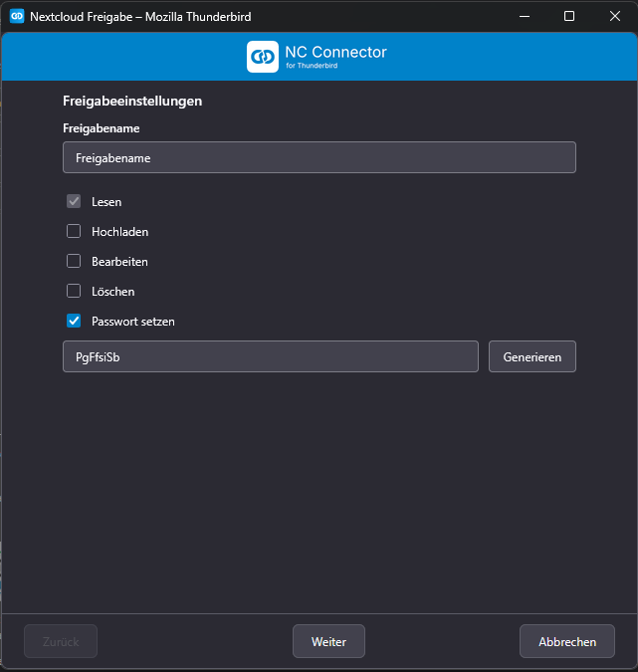Focus the Freigabename input field

pyautogui.click(x=319, y=157)
